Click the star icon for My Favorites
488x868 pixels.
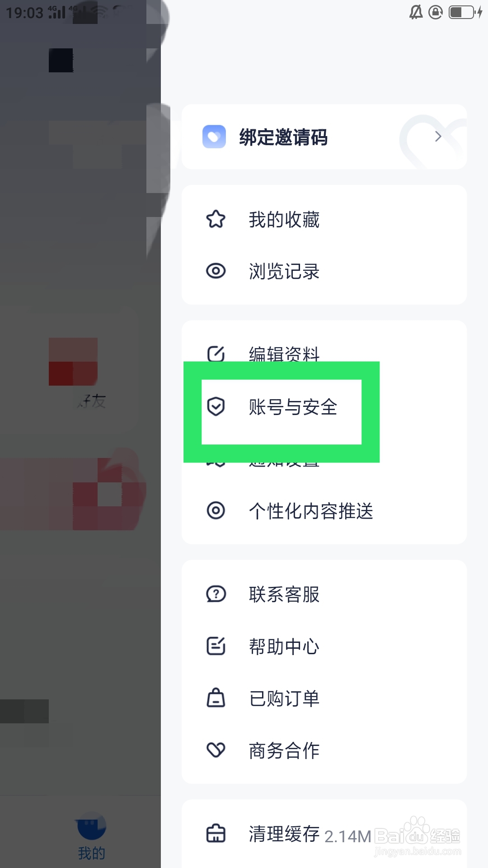[216, 219]
